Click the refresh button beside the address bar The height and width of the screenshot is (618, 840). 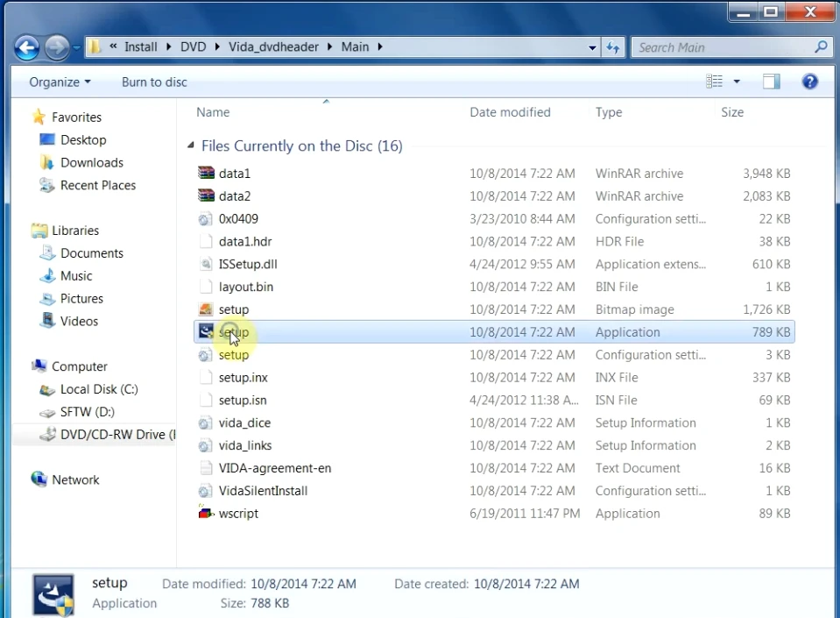pos(613,47)
